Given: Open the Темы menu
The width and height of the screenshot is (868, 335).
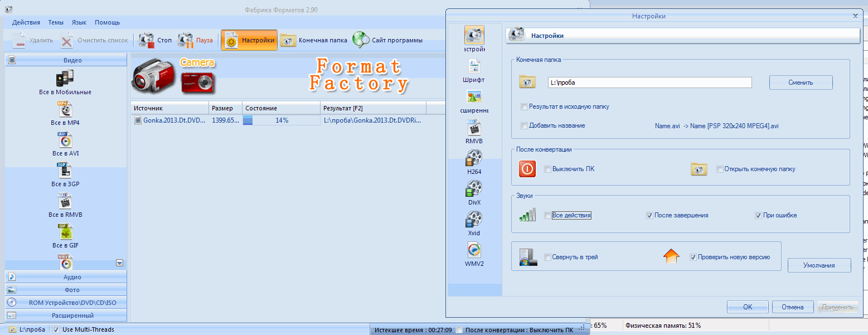Looking at the screenshot, I should pyautogui.click(x=56, y=22).
